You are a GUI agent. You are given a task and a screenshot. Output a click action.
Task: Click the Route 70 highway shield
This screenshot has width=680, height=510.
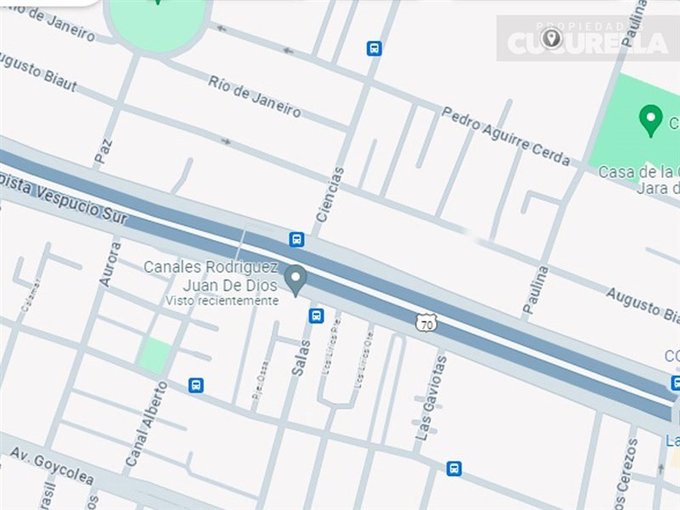pyautogui.click(x=426, y=324)
